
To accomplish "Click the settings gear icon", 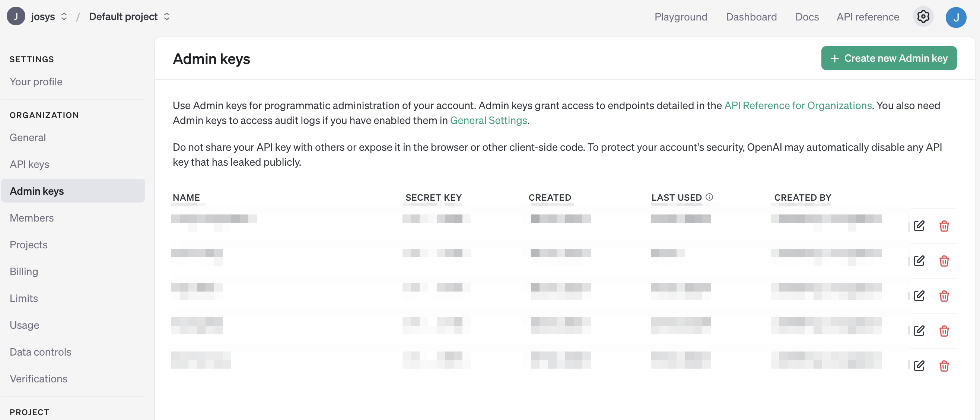I will tap(923, 17).
